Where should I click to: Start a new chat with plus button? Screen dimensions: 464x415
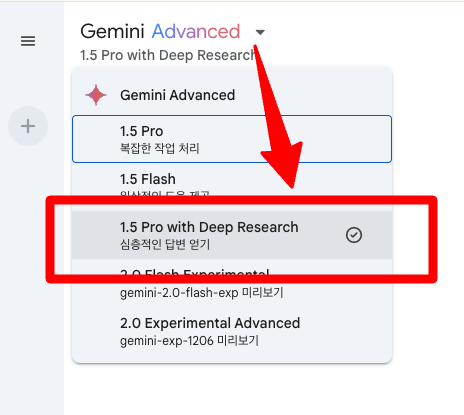(x=28, y=126)
